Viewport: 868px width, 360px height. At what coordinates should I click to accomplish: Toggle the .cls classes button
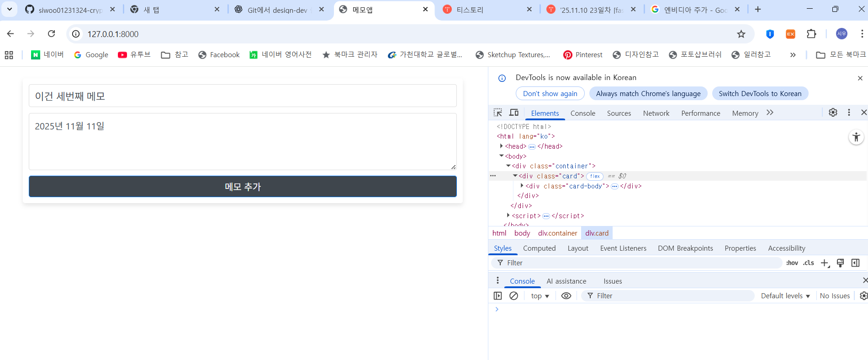[809, 263]
